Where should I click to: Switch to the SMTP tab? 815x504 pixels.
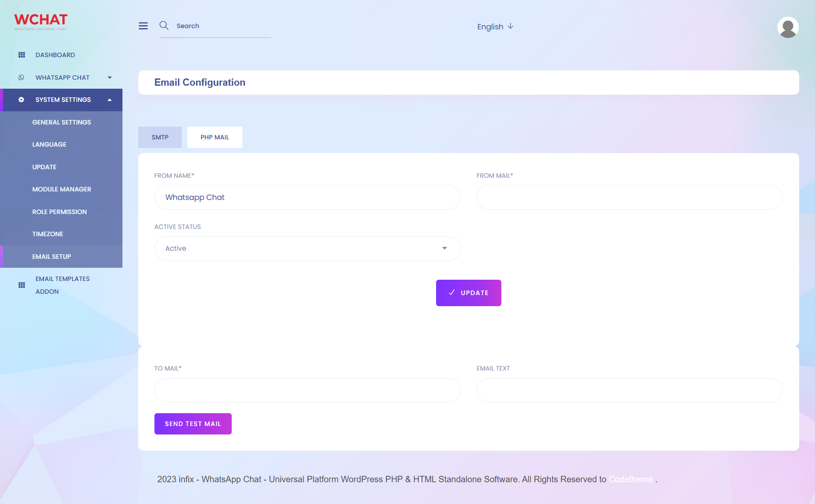[160, 137]
